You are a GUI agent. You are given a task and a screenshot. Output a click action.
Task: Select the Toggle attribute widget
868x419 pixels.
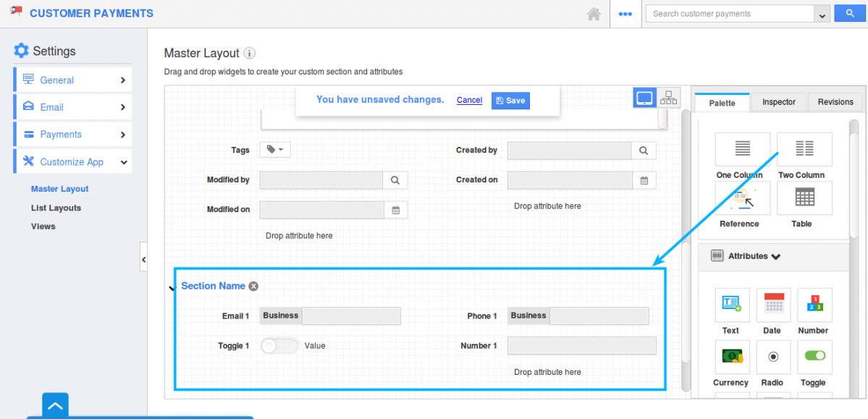tap(814, 357)
